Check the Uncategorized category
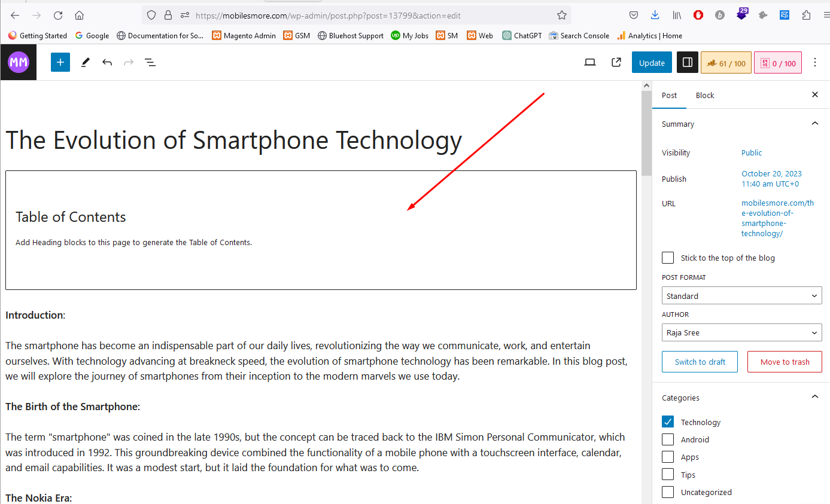This screenshot has height=504, width=830. 668,492
